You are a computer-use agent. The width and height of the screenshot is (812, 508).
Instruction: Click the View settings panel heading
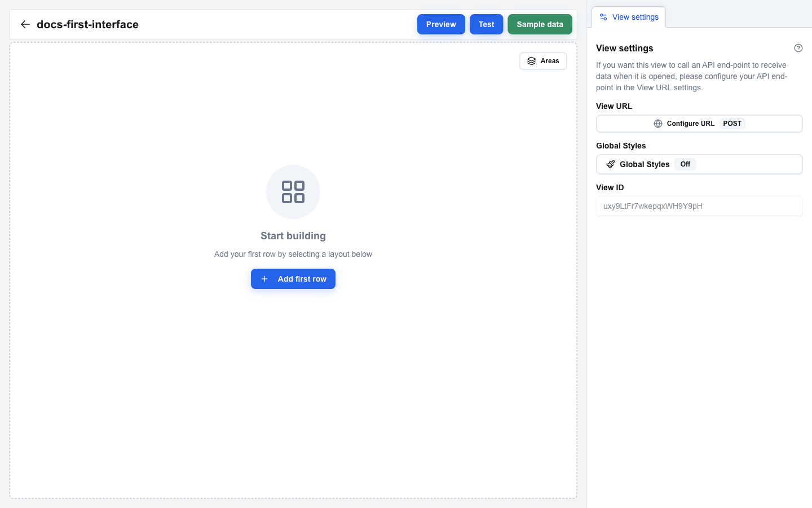click(x=625, y=48)
